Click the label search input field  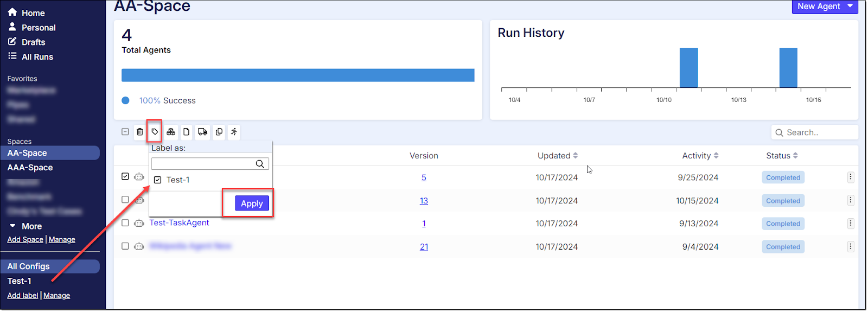click(x=203, y=164)
